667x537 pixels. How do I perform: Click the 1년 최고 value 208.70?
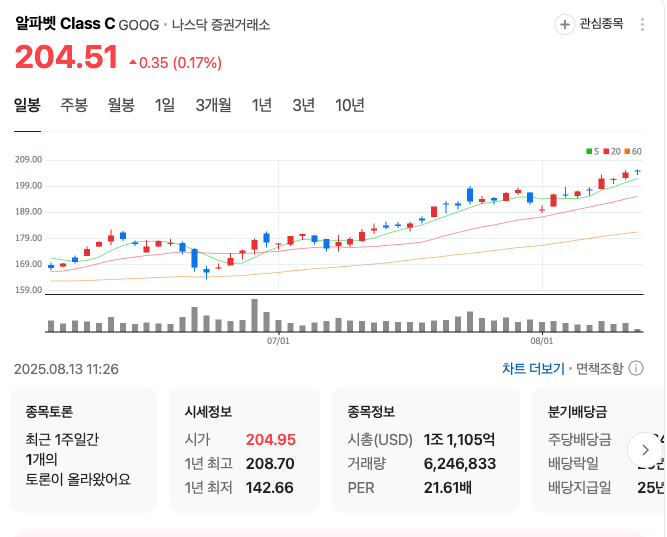pos(270,463)
